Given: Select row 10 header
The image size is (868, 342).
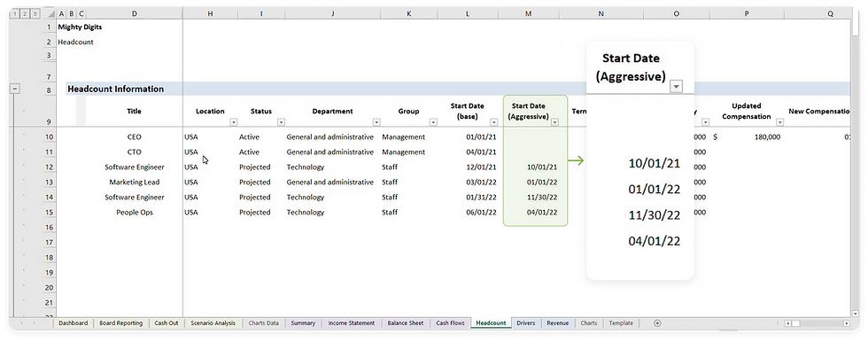Looking at the screenshot, I should [x=50, y=136].
